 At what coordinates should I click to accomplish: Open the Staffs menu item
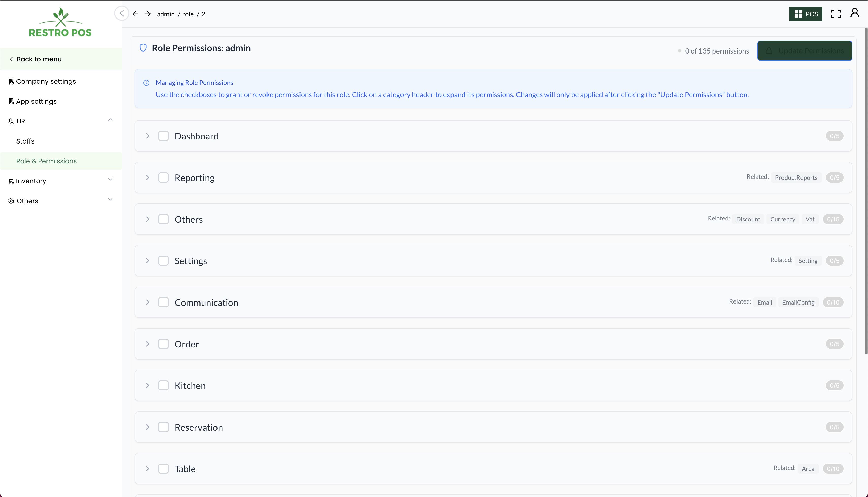pos(25,141)
